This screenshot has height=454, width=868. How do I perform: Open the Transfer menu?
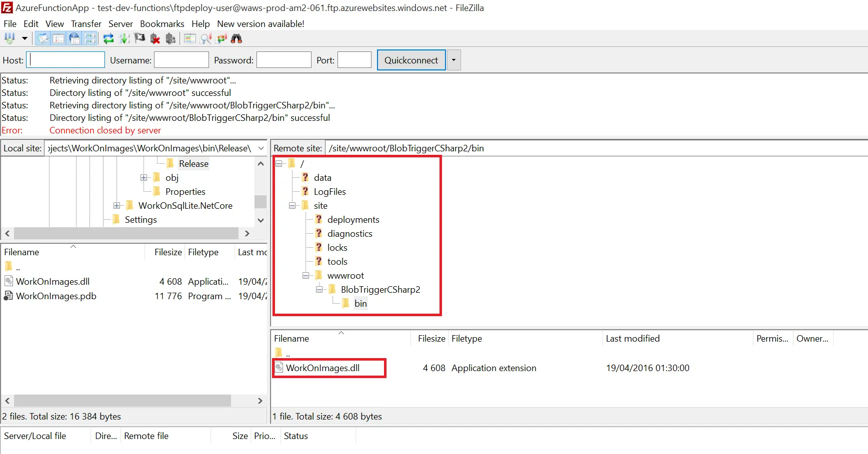click(86, 24)
